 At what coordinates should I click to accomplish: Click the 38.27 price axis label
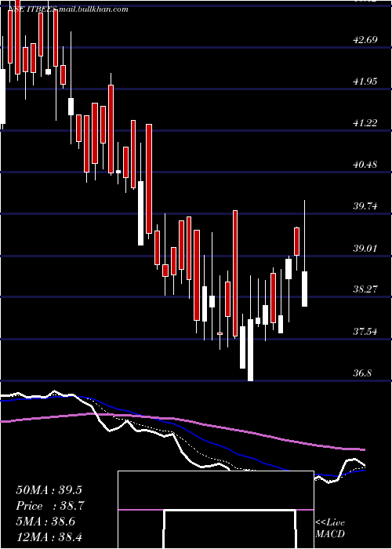pyautogui.click(x=365, y=289)
